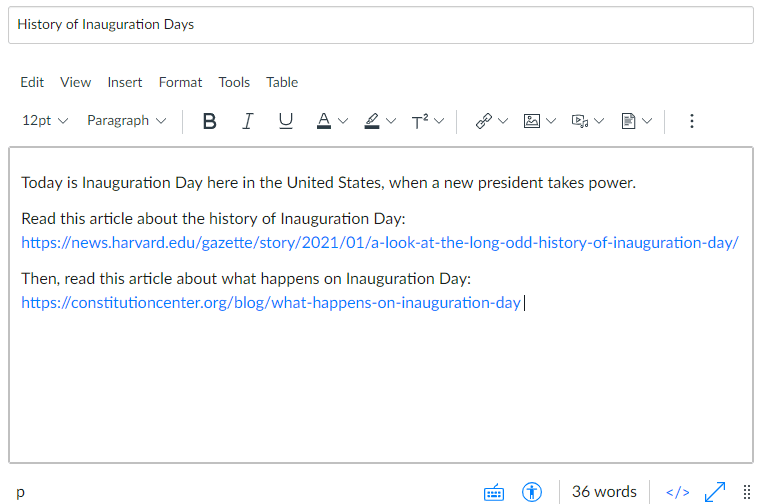
Task: Open the Edit menu
Action: (x=32, y=83)
